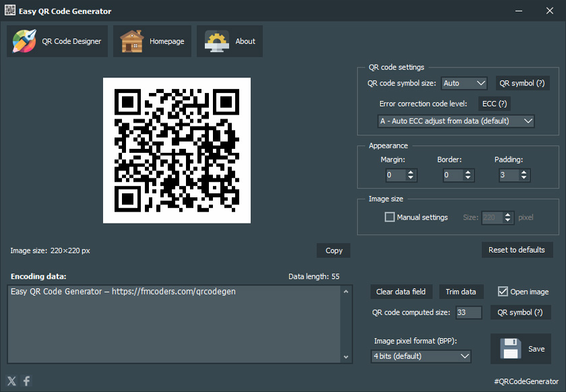The image size is (566, 392).
Task: Click the Facebook icon
Action: [x=26, y=381]
